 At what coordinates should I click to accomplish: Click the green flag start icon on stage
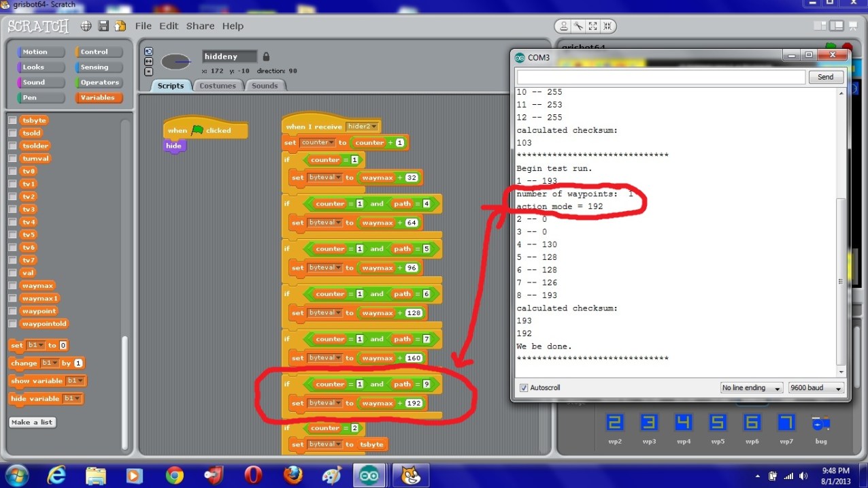831,46
